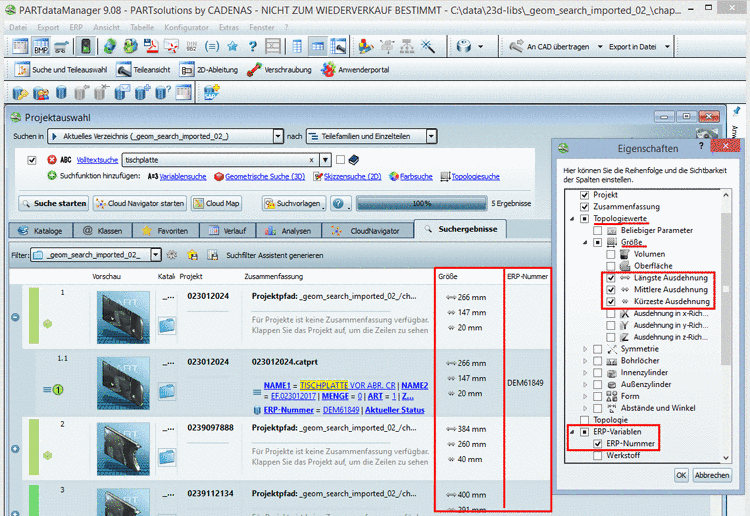Image resolution: width=750 pixels, height=516 pixels.
Task: Toggle checkbox right of tischplatte field
Action: [340, 159]
